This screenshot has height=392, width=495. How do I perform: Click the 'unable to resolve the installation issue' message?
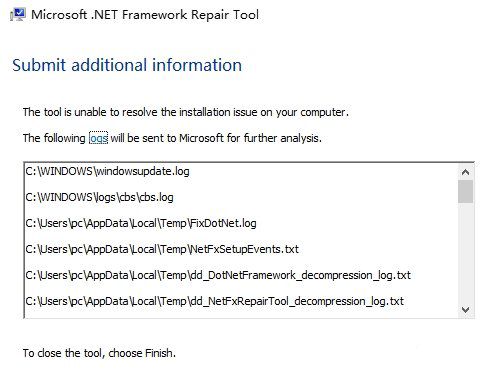[x=186, y=112]
